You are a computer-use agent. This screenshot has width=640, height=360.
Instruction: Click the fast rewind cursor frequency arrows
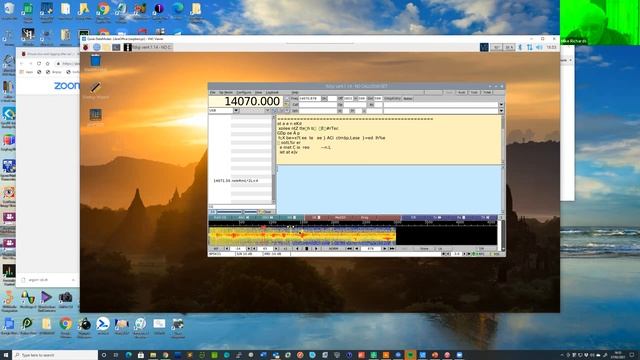pyautogui.click(x=349, y=249)
